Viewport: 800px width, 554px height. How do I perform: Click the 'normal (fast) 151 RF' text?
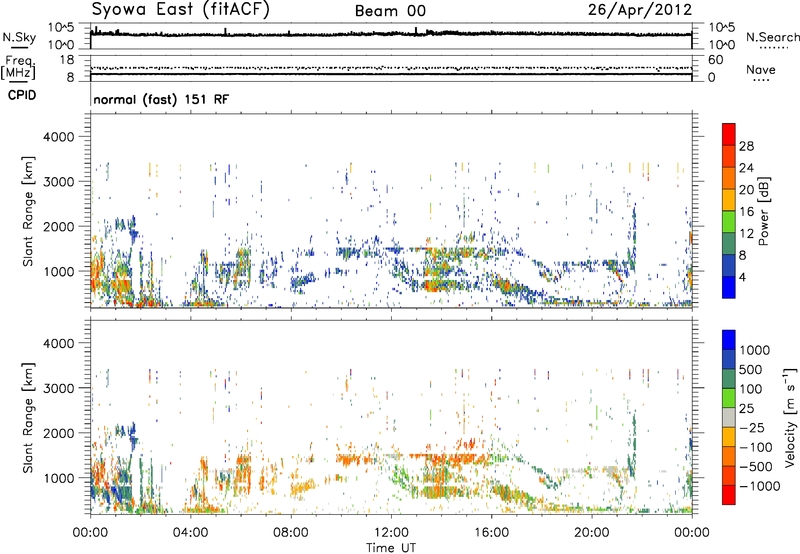click(x=161, y=99)
